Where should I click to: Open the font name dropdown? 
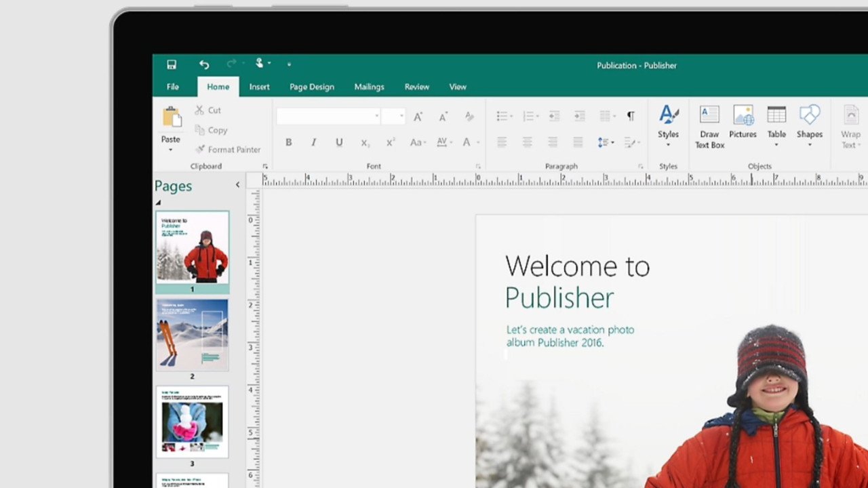click(376, 116)
